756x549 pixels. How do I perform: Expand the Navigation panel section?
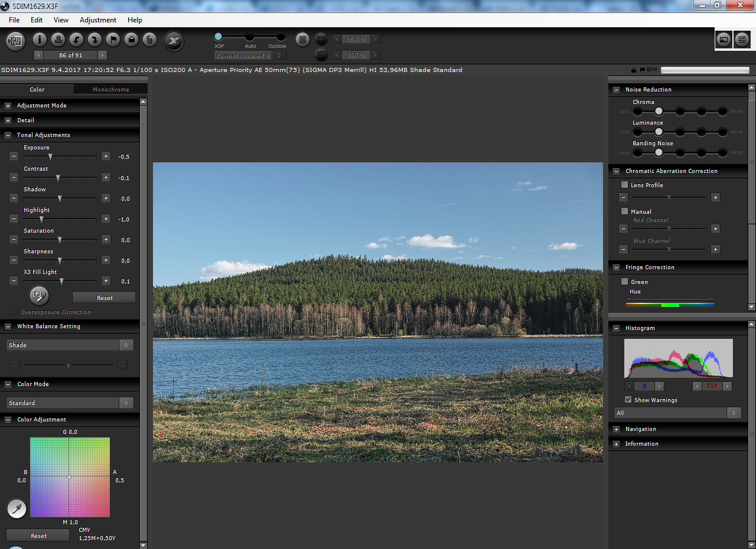617,429
